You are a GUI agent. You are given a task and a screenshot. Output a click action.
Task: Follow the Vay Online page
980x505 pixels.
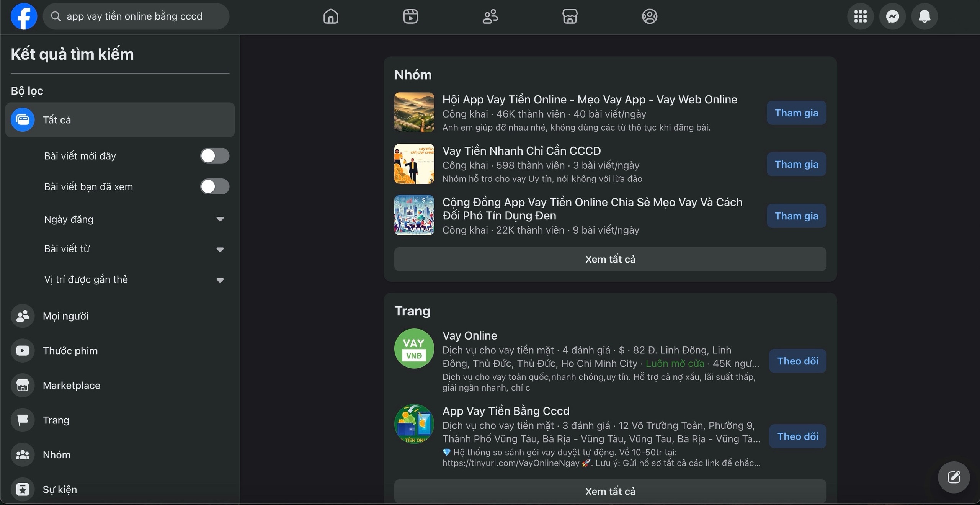[798, 361]
